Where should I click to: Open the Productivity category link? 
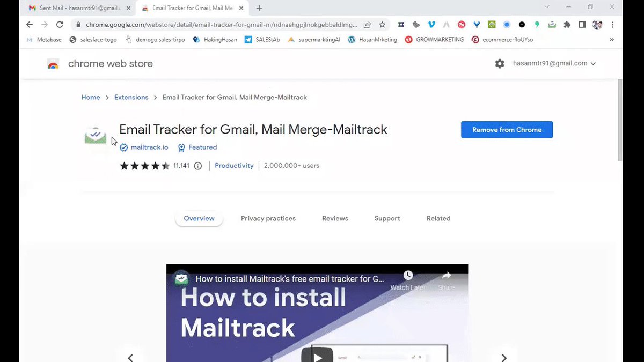tap(234, 166)
